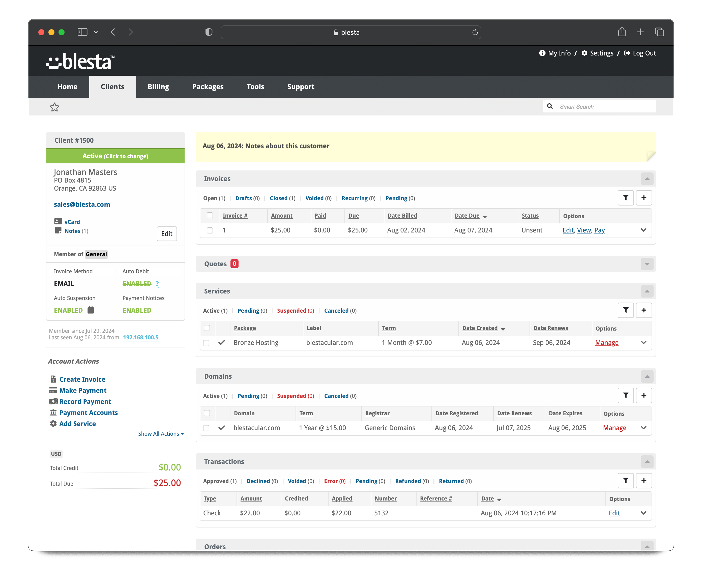Collapse the Transactions panel

point(647,462)
